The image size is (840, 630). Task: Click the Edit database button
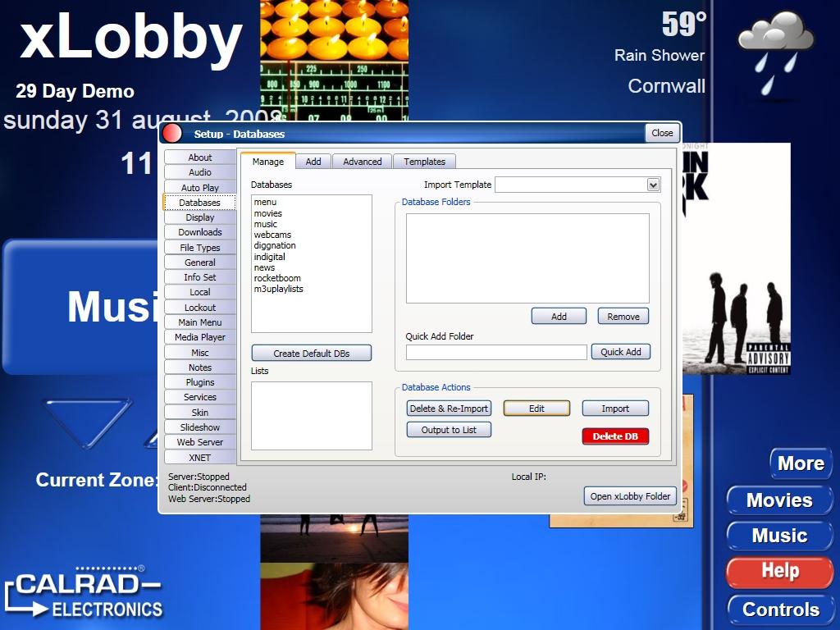pos(536,409)
